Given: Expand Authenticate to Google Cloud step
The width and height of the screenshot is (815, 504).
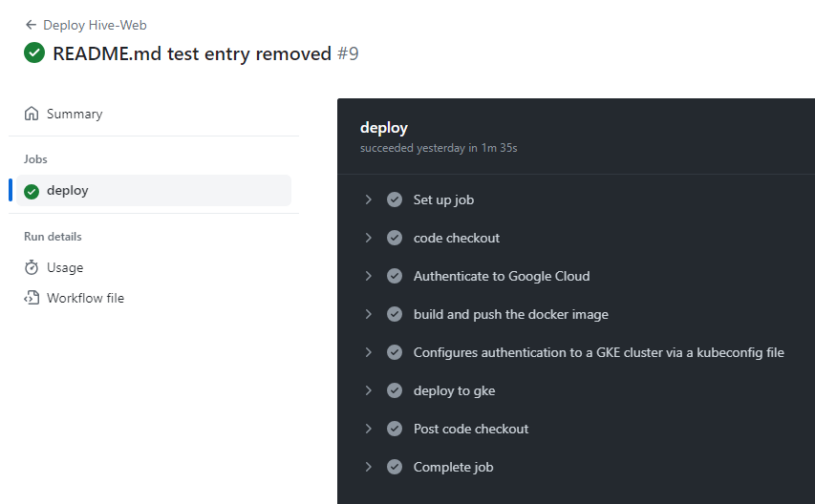Looking at the screenshot, I should click(x=369, y=276).
